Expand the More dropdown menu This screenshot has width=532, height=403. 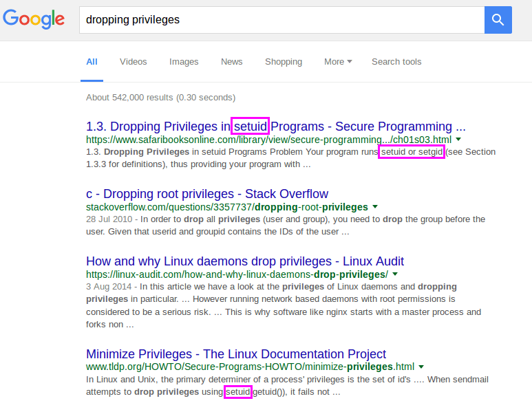click(x=338, y=62)
